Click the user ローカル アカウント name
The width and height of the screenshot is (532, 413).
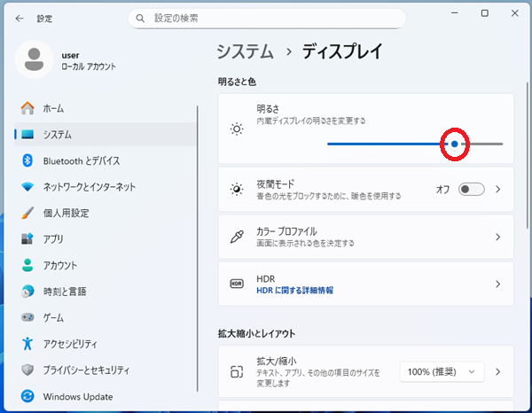coord(89,60)
